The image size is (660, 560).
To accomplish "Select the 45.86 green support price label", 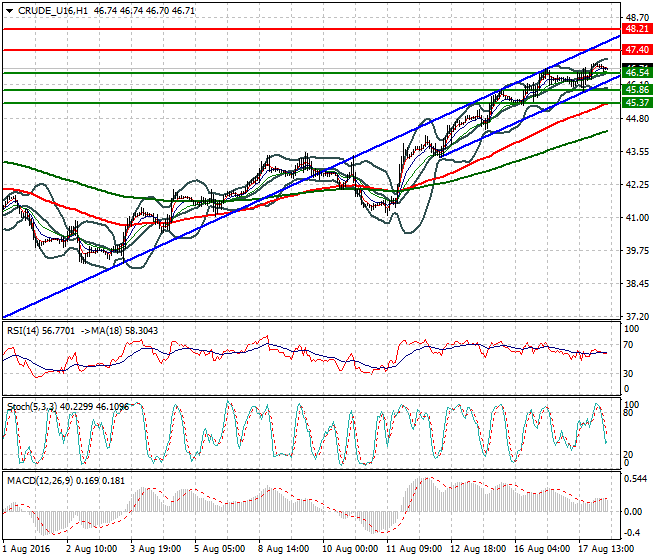I will [x=637, y=90].
